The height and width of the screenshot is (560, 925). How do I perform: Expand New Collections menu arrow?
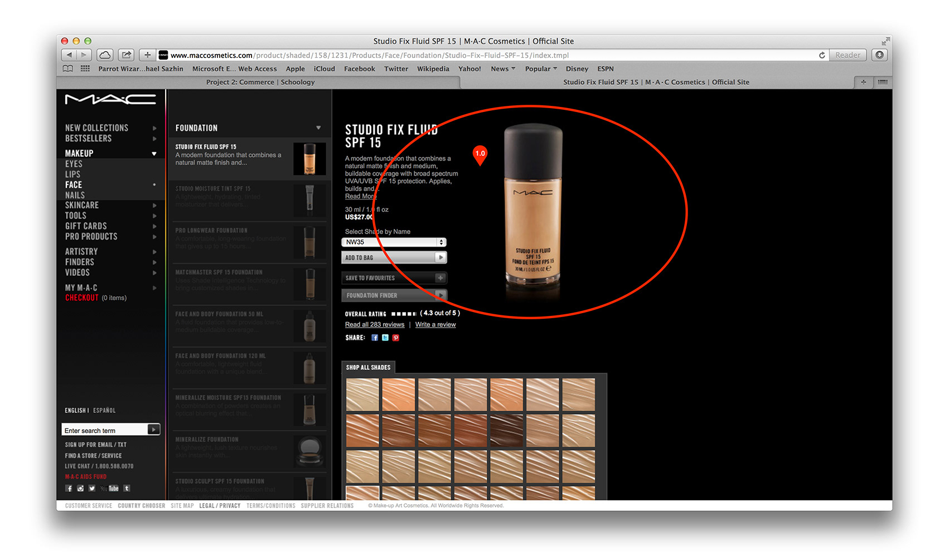coord(154,128)
